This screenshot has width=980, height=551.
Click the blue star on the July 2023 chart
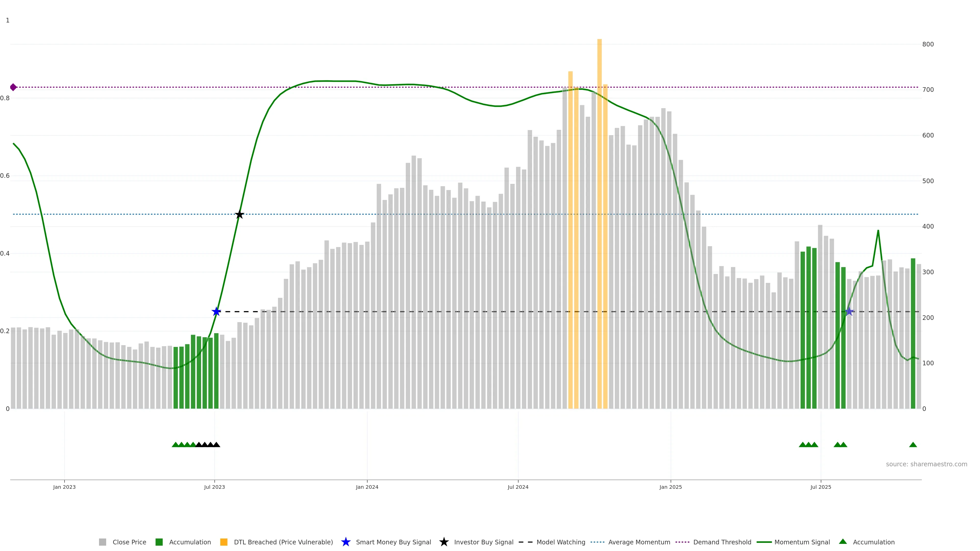click(x=216, y=311)
